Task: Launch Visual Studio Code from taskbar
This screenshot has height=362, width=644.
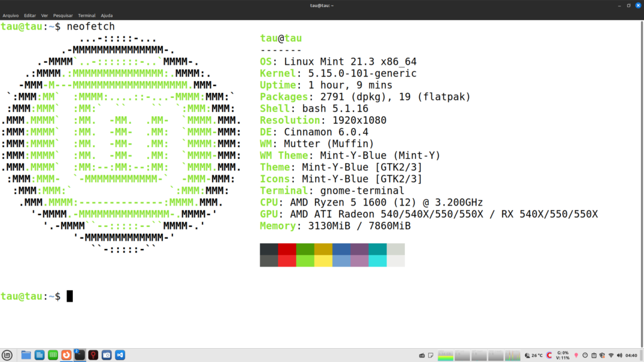Action: [119, 355]
